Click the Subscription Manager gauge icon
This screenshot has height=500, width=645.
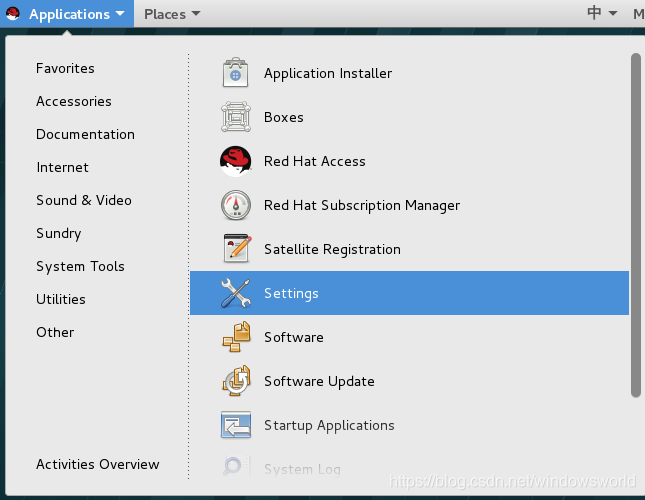[236, 205]
